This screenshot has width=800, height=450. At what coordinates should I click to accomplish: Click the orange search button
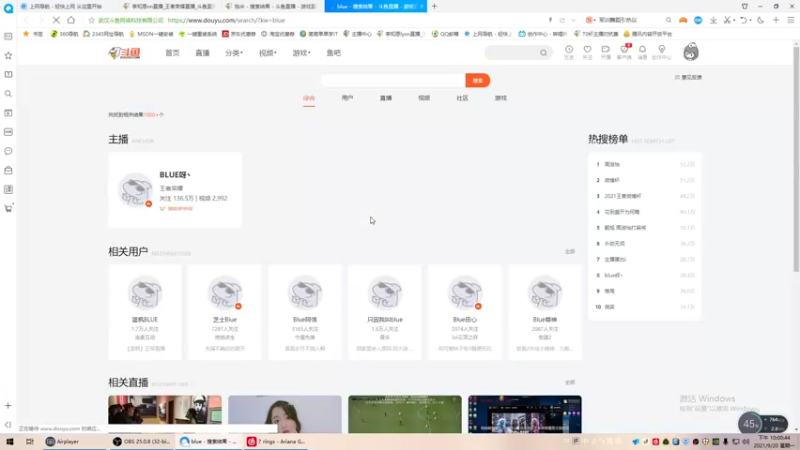(x=478, y=81)
